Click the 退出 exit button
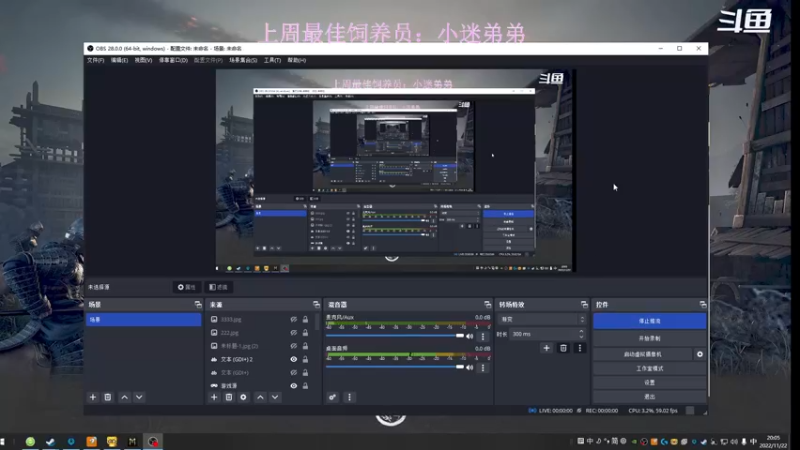This screenshot has height=450, width=800. [649, 397]
